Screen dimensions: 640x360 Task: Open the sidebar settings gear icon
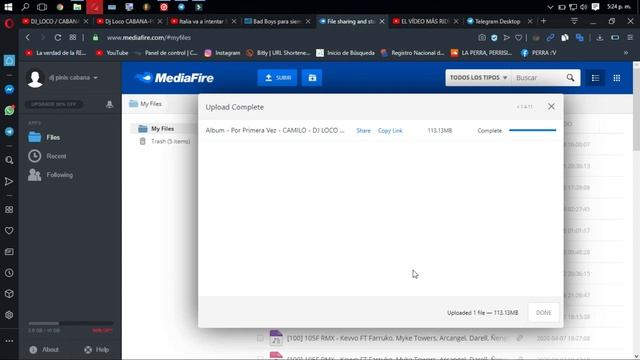pos(9,315)
